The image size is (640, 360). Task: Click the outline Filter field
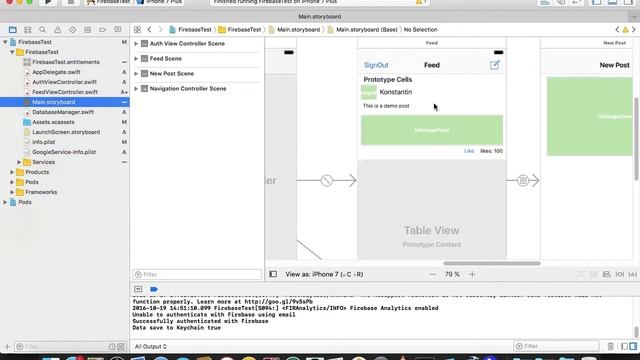197,274
